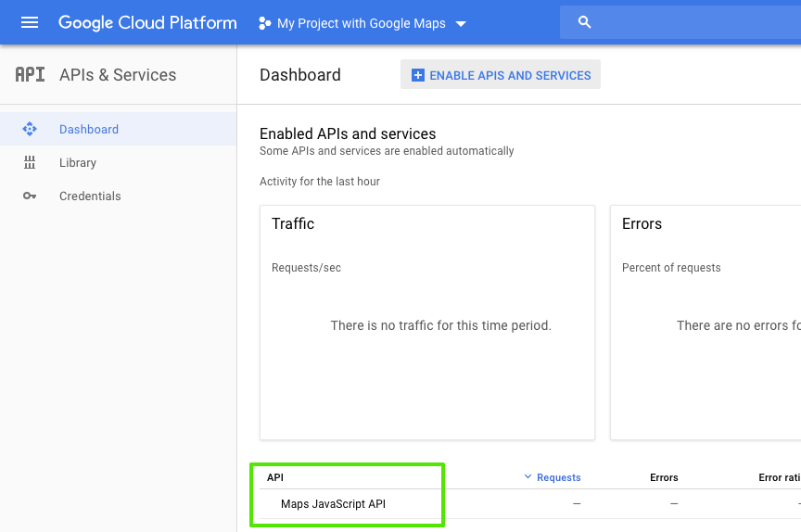Click the Percent of requests label
This screenshot has height=532, width=801.
pos(671,268)
